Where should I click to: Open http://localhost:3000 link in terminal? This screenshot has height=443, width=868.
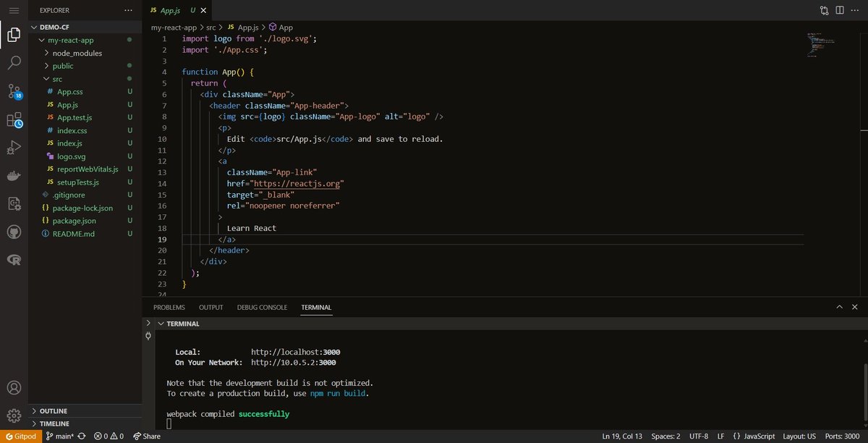(x=295, y=352)
